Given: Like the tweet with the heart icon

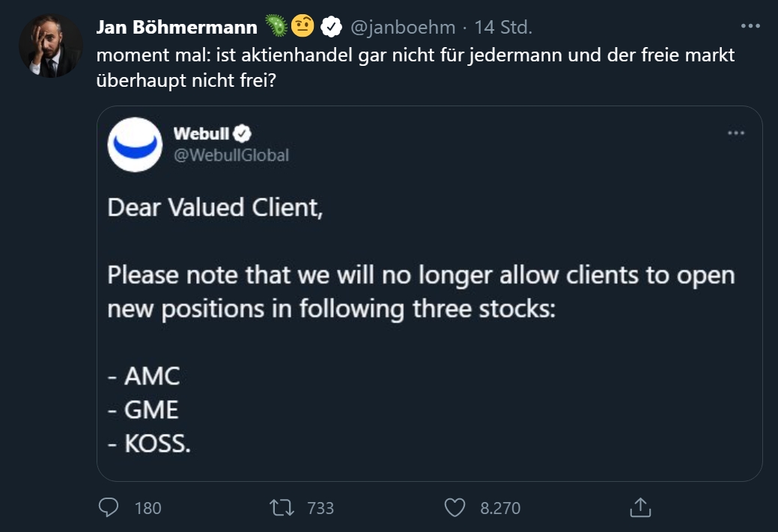Looking at the screenshot, I should coord(455,508).
